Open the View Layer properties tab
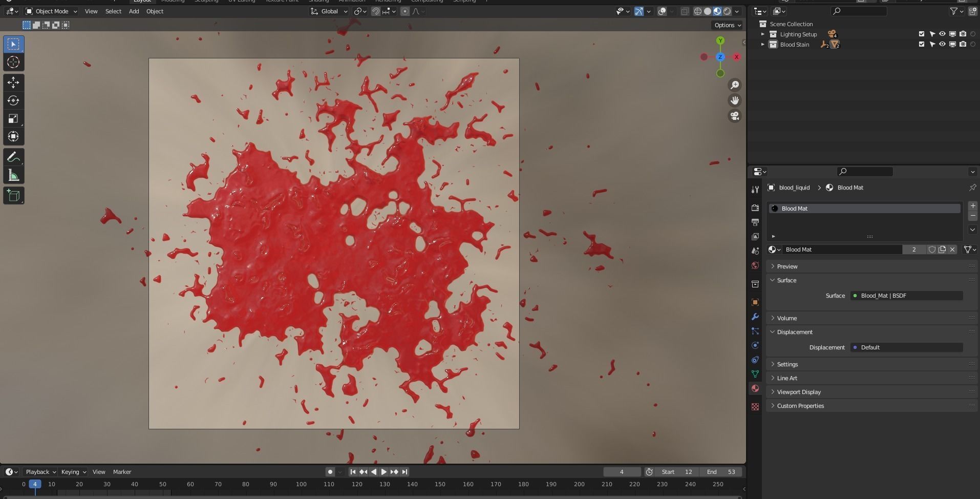This screenshot has width=980, height=499. [x=755, y=236]
